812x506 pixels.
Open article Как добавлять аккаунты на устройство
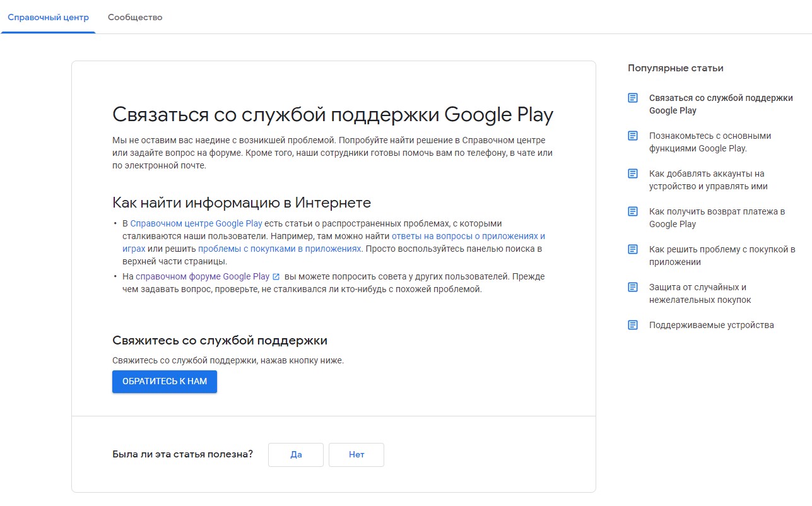point(709,180)
